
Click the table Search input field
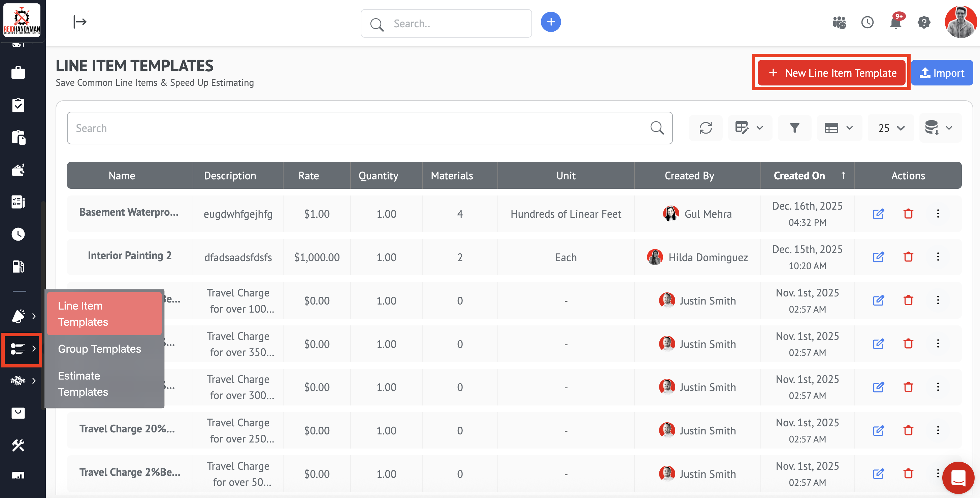click(358, 128)
